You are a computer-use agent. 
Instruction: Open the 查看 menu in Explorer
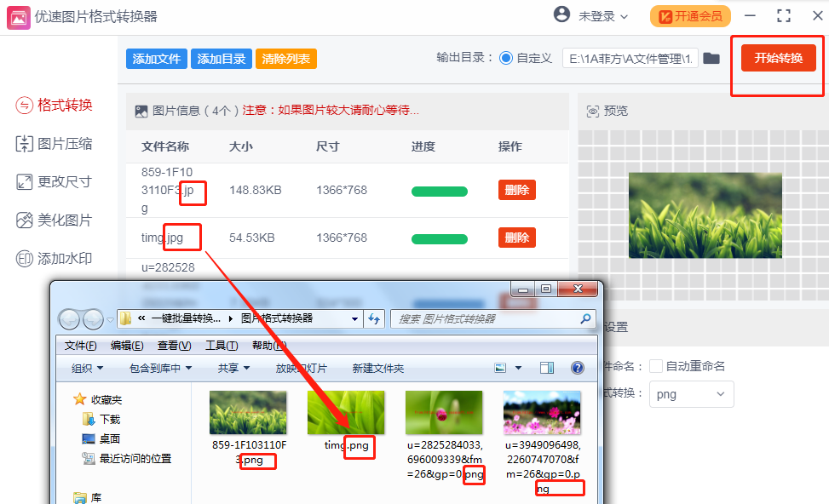pyautogui.click(x=172, y=345)
